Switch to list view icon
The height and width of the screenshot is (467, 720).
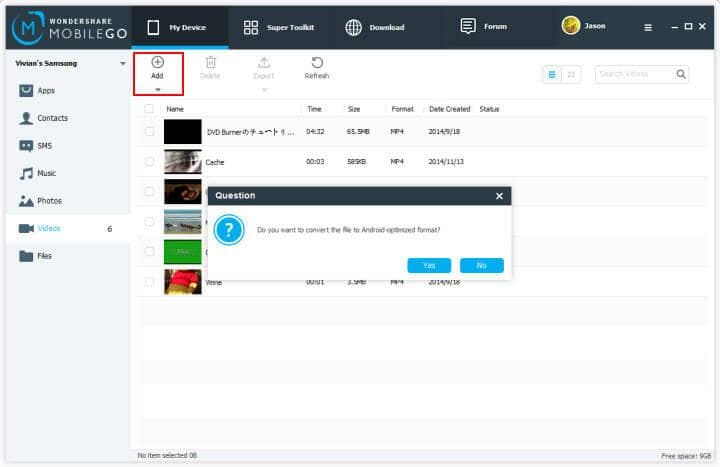pyautogui.click(x=552, y=74)
